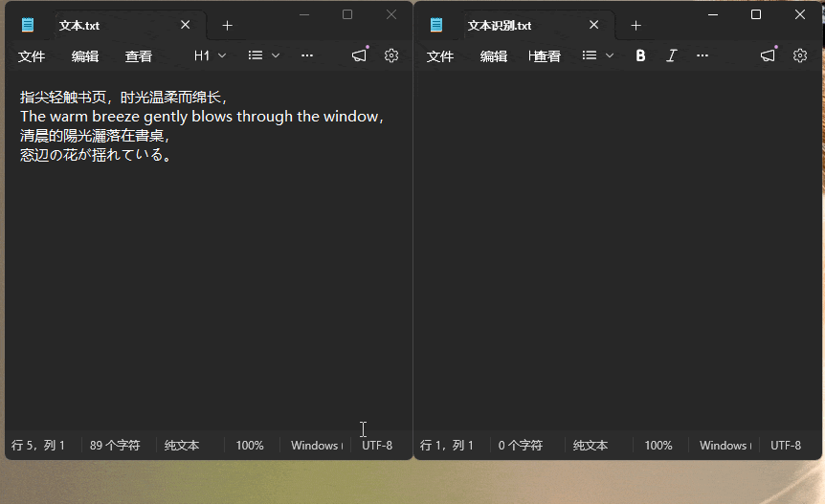Click the Notepad icon in the 文本.txt window
Screen dimensions: 825x504
28,25
